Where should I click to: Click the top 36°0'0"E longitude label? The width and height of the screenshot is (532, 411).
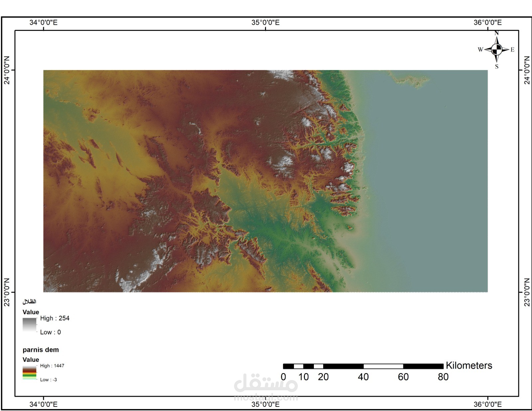(488, 23)
